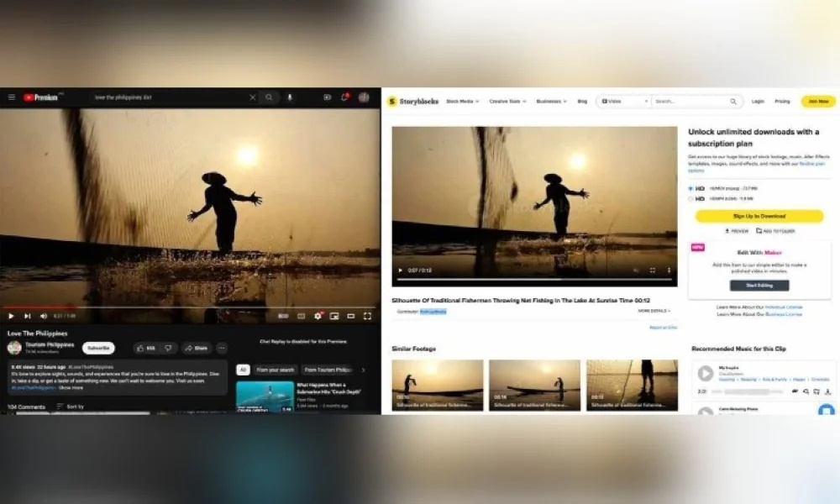Image resolution: width=840 pixels, height=504 pixels.
Task: Open YouTube player settings gear
Action: click(x=318, y=316)
